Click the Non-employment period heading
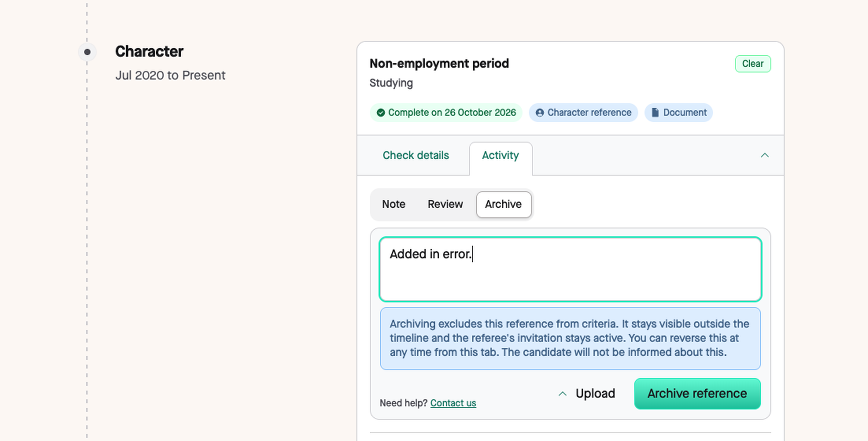This screenshot has height=441, width=868. point(439,63)
